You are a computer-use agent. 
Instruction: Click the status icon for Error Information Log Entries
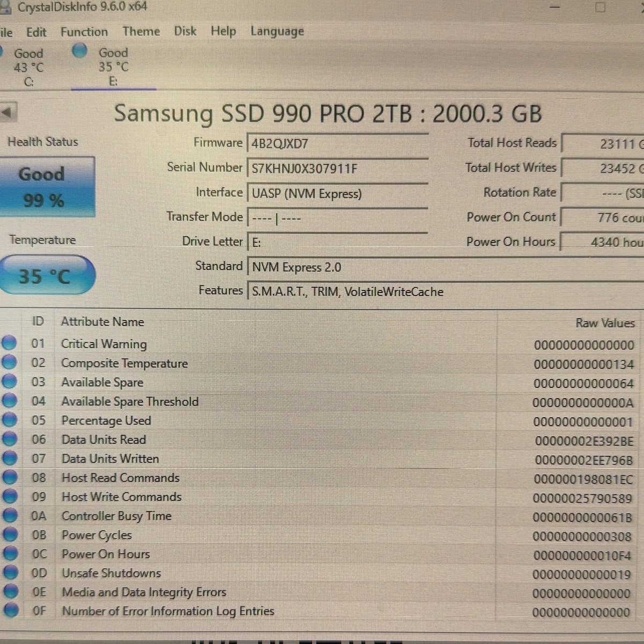(x=10, y=610)
